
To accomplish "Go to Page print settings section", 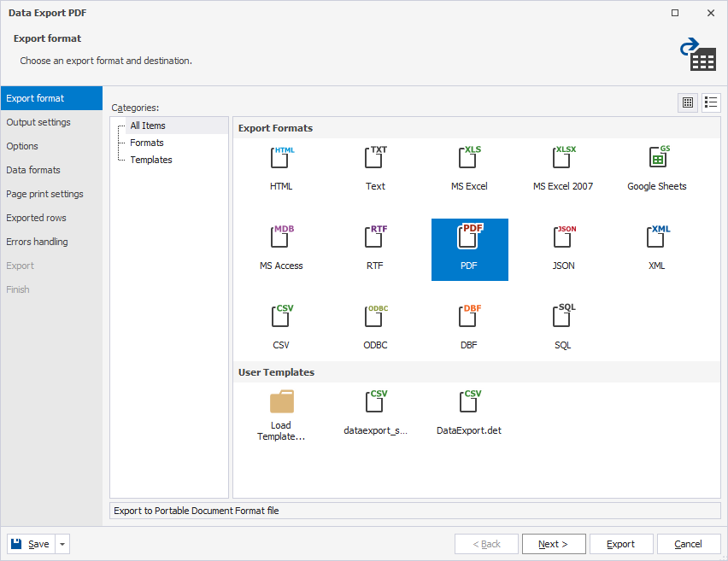I will (44, 194).
